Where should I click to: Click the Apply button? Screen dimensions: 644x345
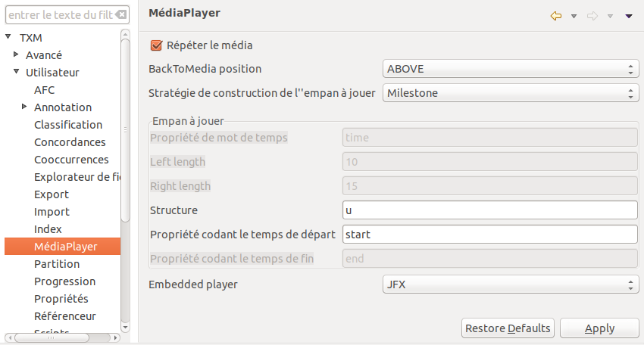pos(599,328)
